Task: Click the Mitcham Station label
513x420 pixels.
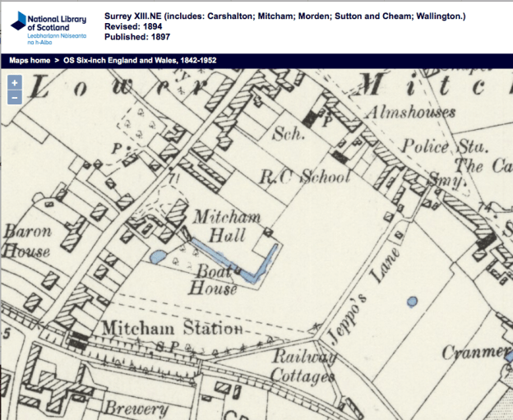Action: (x=172, y=330)
